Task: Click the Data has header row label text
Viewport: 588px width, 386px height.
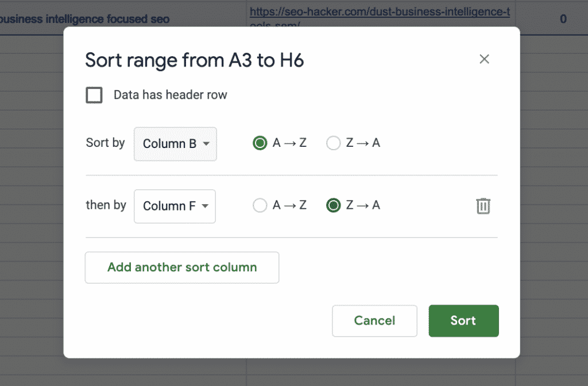Action: [x=171, y=95]
